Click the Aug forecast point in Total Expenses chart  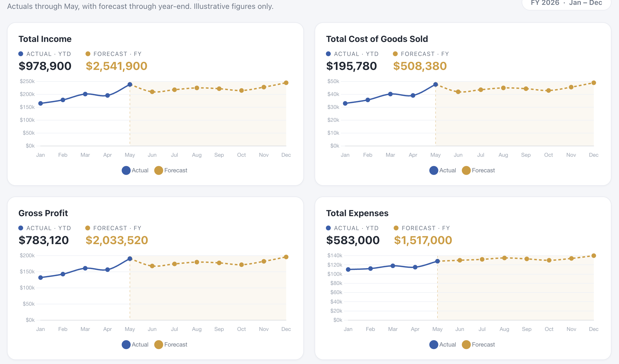pyautogui.click(x=504, y=258)
